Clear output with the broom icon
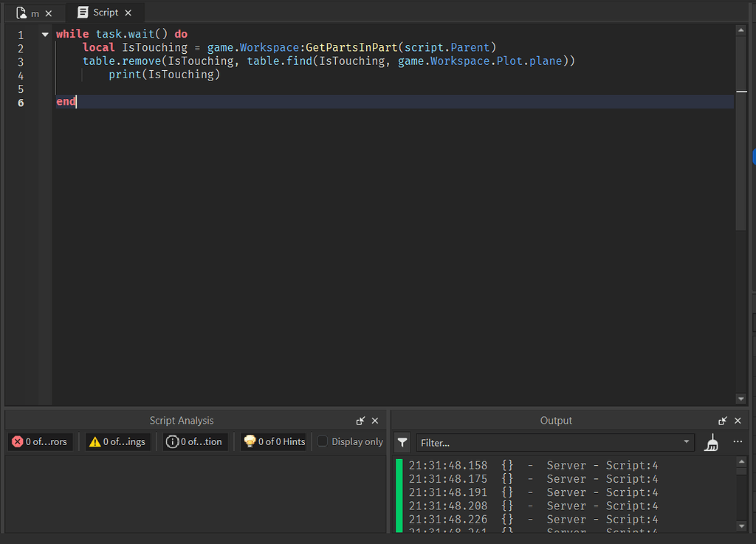This screenshot has height=544, width=756. 711,442
